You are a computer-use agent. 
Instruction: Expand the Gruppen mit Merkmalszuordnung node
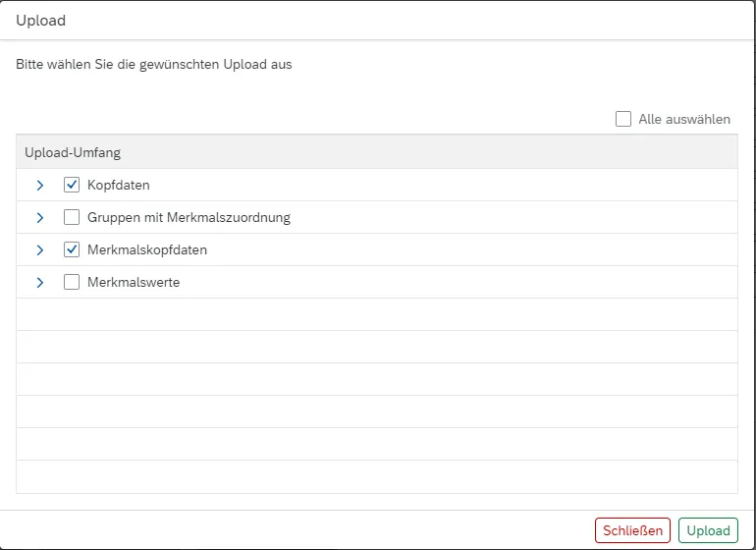40,217
